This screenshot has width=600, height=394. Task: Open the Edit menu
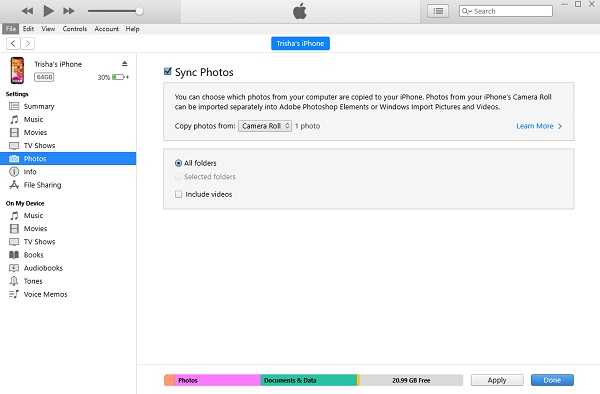click(x=28, y=29)
